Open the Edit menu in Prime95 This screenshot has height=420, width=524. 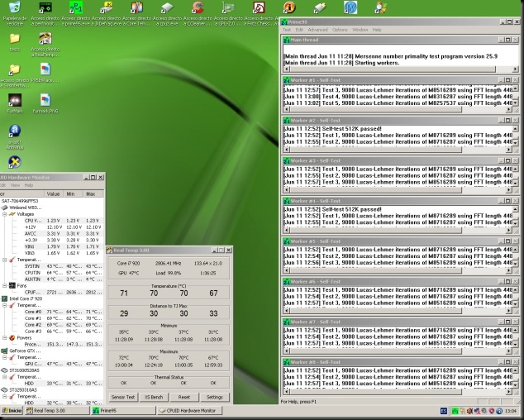pyautogui.click(x=299, y=30)
